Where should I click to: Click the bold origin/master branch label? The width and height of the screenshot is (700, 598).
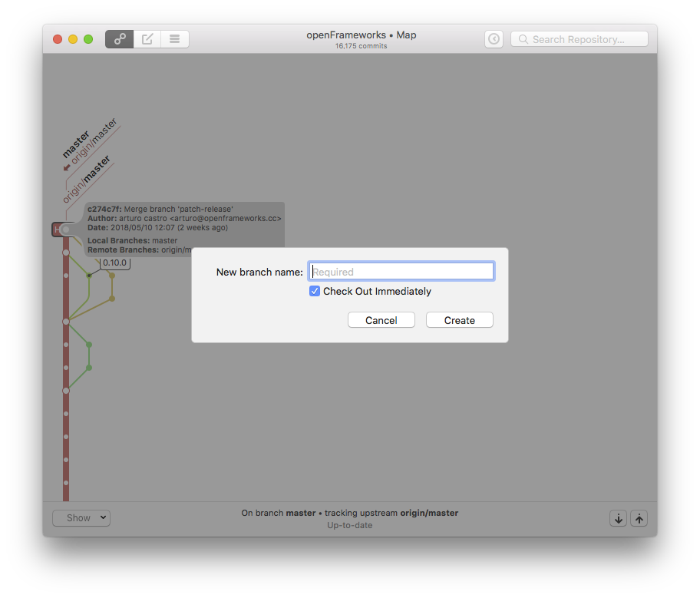87,179
